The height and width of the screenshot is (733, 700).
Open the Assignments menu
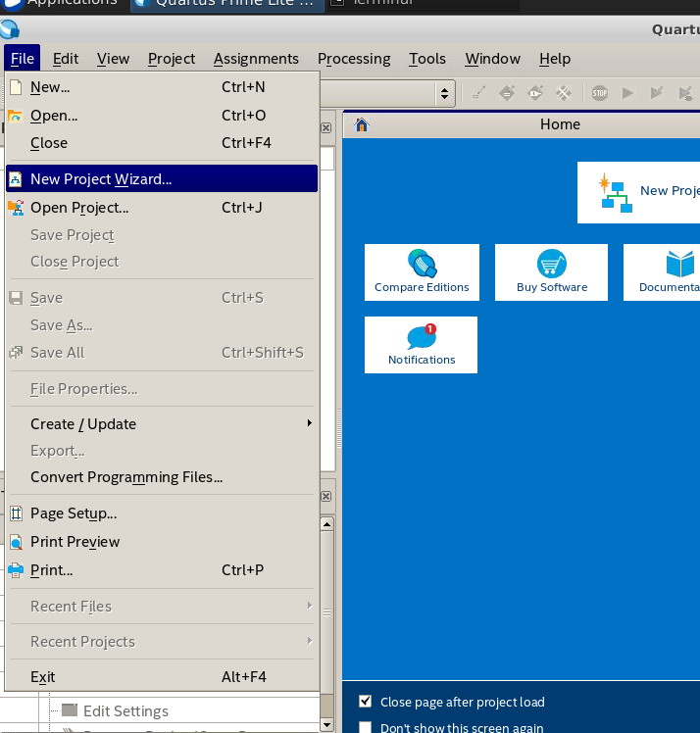tap(256, 59)
